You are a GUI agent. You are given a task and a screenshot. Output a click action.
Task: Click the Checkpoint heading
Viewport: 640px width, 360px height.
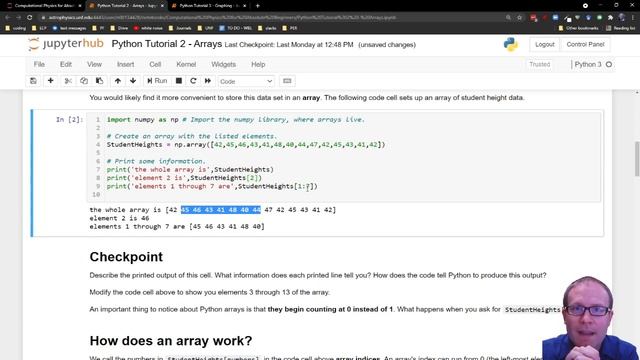click(x=126, y=257)
